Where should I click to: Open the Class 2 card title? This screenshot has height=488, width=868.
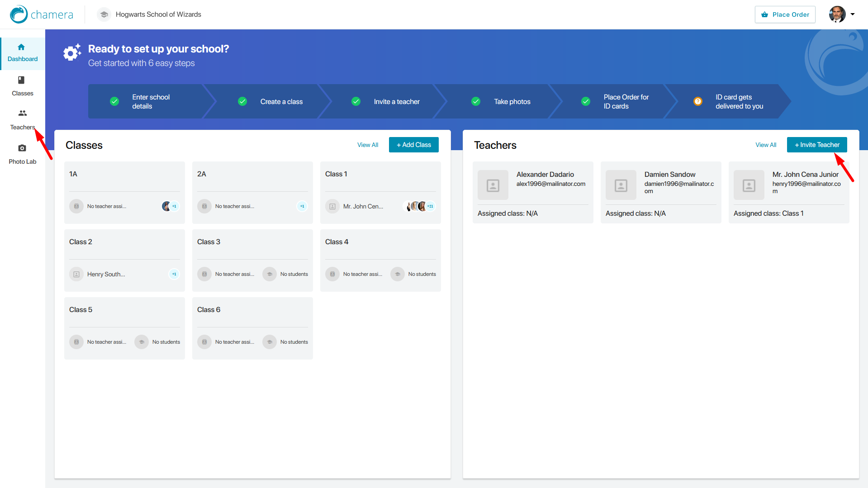81,242
